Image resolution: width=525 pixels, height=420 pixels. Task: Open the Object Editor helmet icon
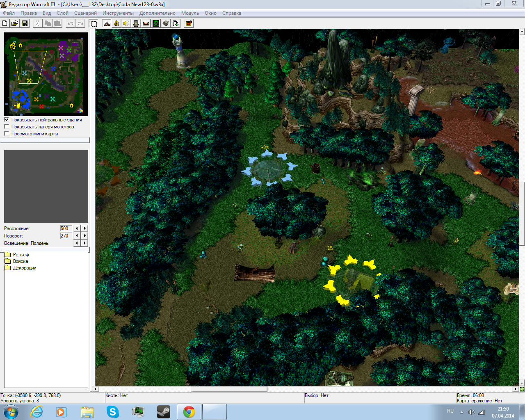point(136,23)
